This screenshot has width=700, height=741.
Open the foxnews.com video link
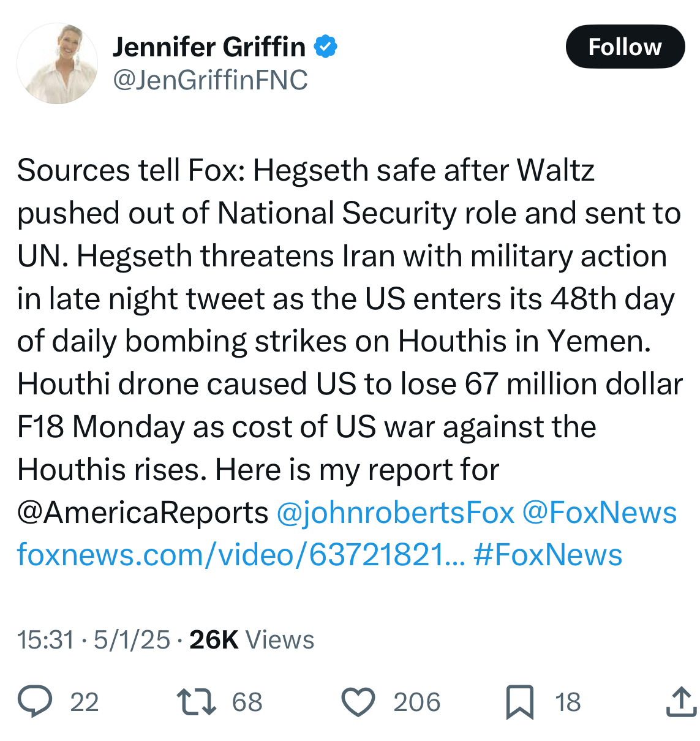241,555
